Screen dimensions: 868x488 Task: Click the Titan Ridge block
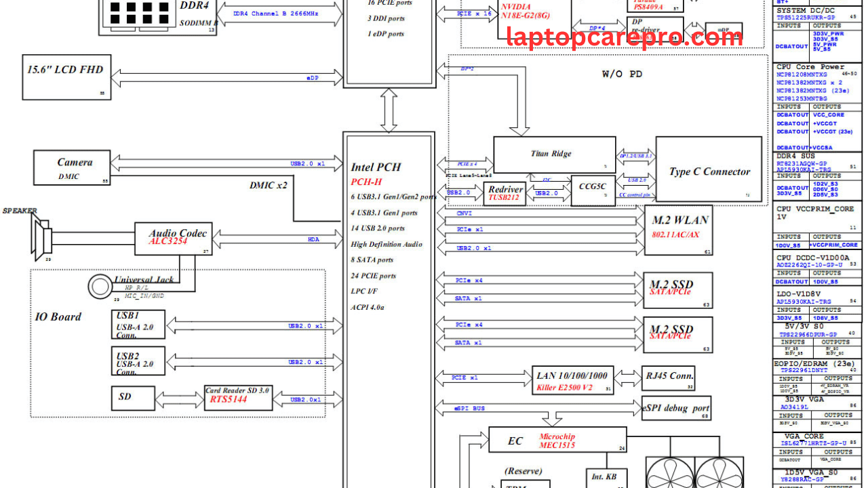click(x=554, y=155)
